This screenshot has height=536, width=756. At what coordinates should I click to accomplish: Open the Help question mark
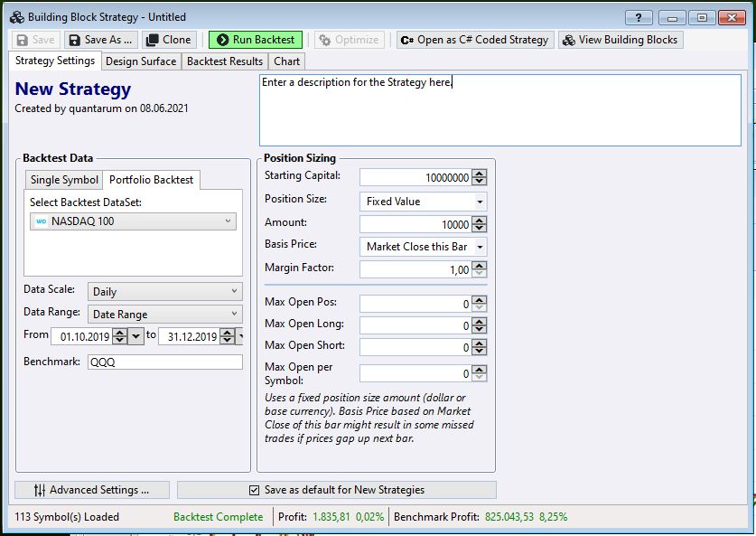(x=638, y=15)
